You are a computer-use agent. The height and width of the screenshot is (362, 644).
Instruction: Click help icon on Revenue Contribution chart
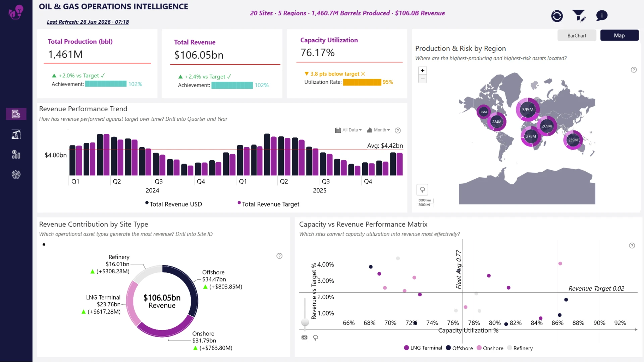(x=279, y=256)
